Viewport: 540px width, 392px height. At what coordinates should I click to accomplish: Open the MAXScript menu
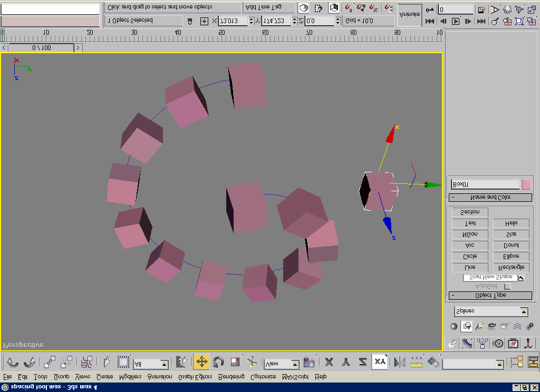(295, 377)
